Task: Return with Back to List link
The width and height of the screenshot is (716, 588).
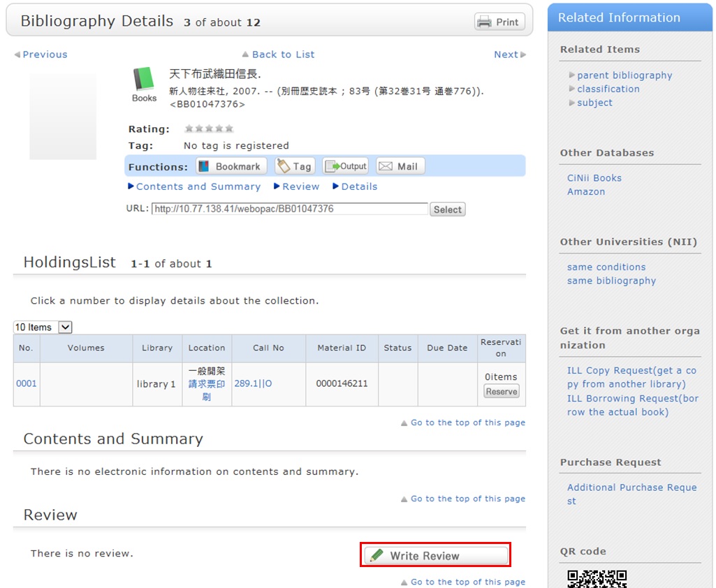Action: pyautogui.click(x=283, y=54)
